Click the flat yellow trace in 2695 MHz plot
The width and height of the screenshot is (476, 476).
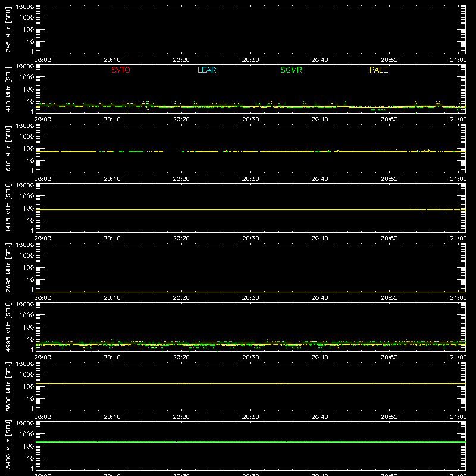(250, 292)
